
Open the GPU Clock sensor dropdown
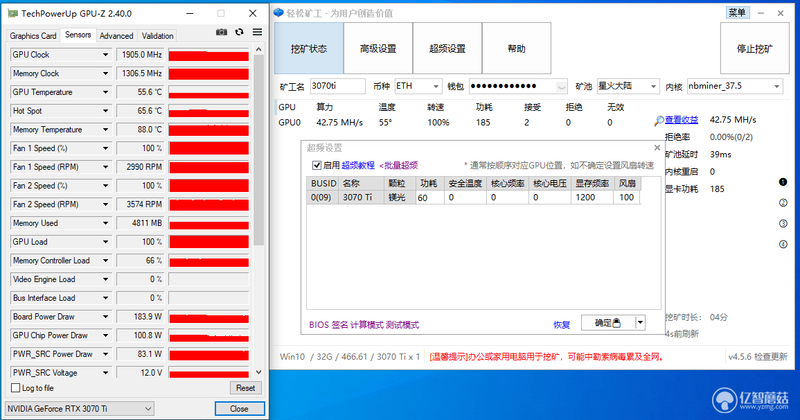point(105,55)
